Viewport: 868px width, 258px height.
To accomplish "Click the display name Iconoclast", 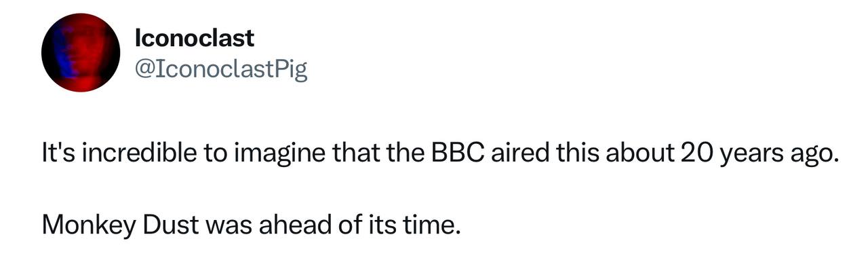I will (195, 38).
